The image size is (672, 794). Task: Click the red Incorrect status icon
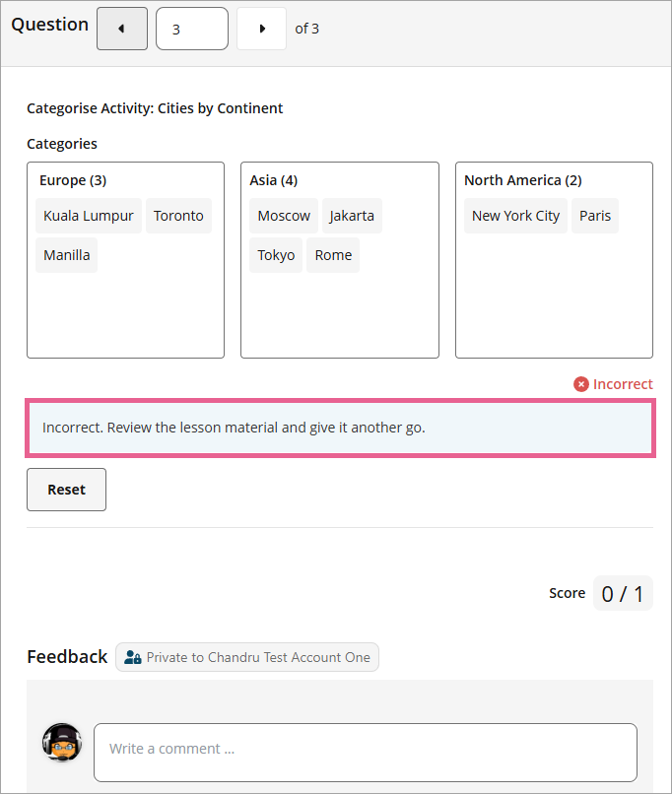tap(581, 384)
